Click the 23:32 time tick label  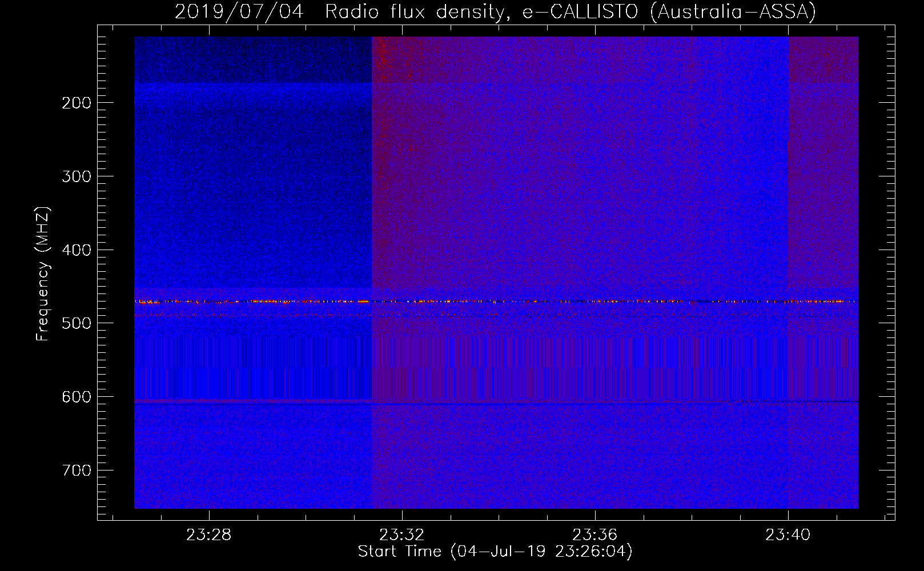[x=402, y=535]
